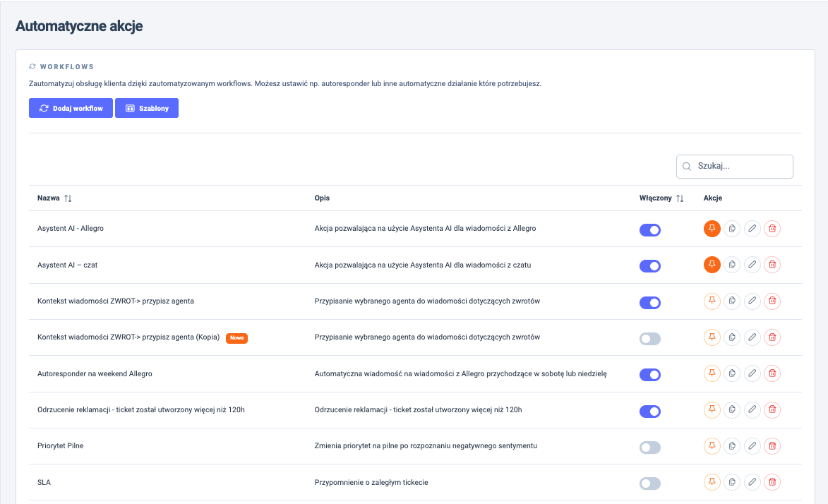Focus the Szukaj search field

[x=741, y=167]
